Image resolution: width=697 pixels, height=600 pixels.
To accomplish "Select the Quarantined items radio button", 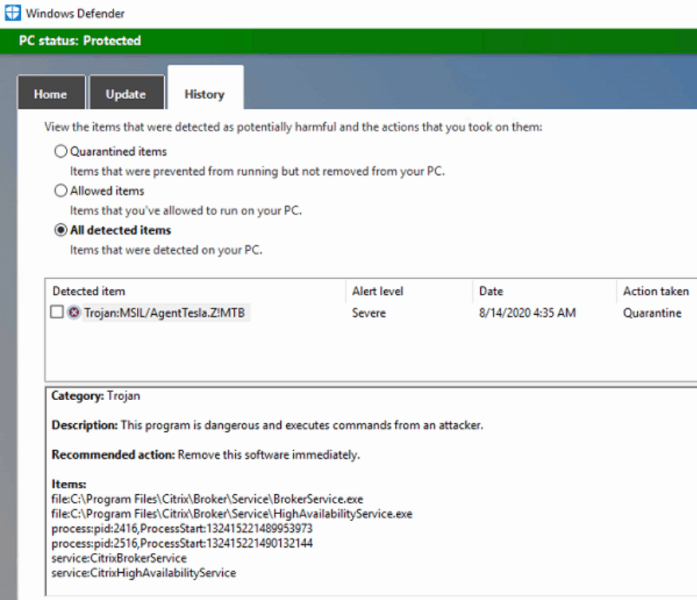I will point(61,152).
